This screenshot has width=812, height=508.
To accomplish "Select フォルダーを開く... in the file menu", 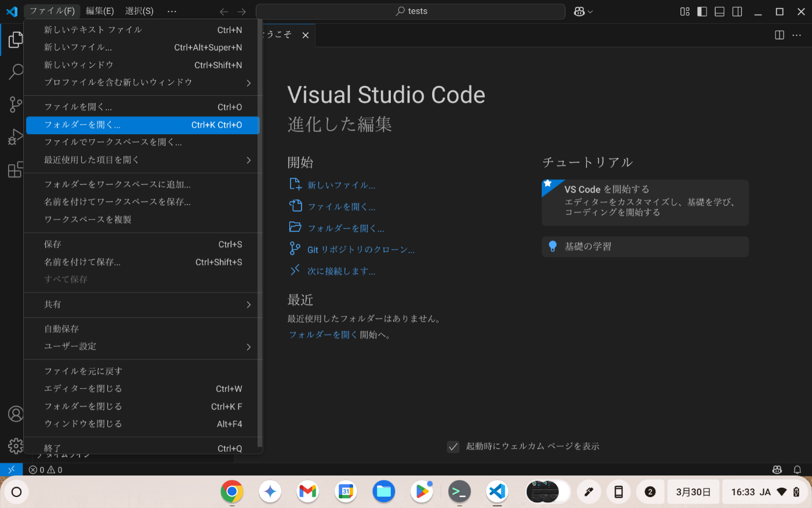I will tap(143, 125).
